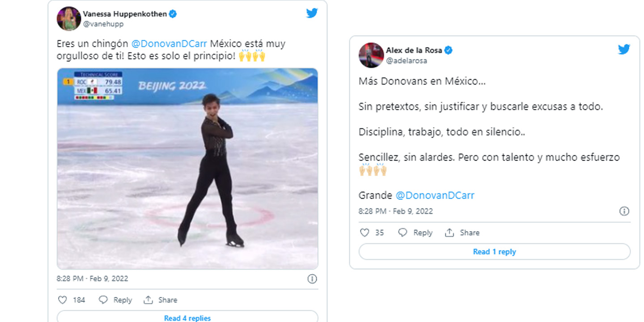This screenshot has width=644, height=322.
Task: Open the Beijing 2022 skating image
Action: click(x=187, y=169)
